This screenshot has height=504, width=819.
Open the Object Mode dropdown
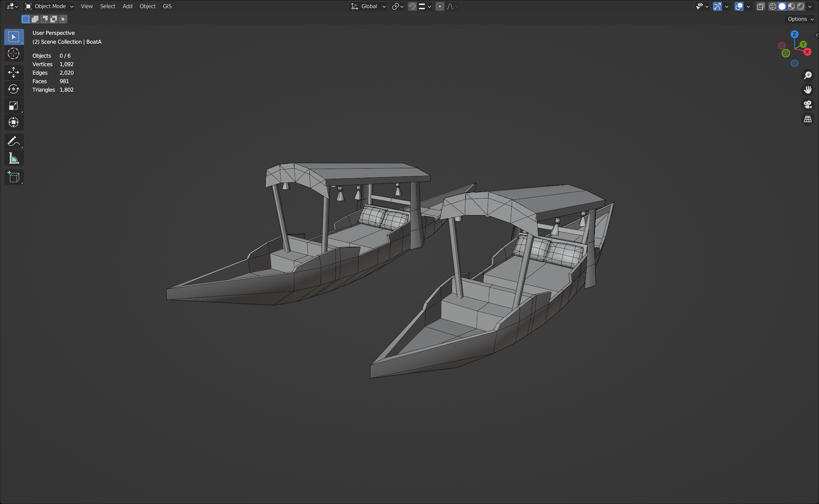click(49, 6)
